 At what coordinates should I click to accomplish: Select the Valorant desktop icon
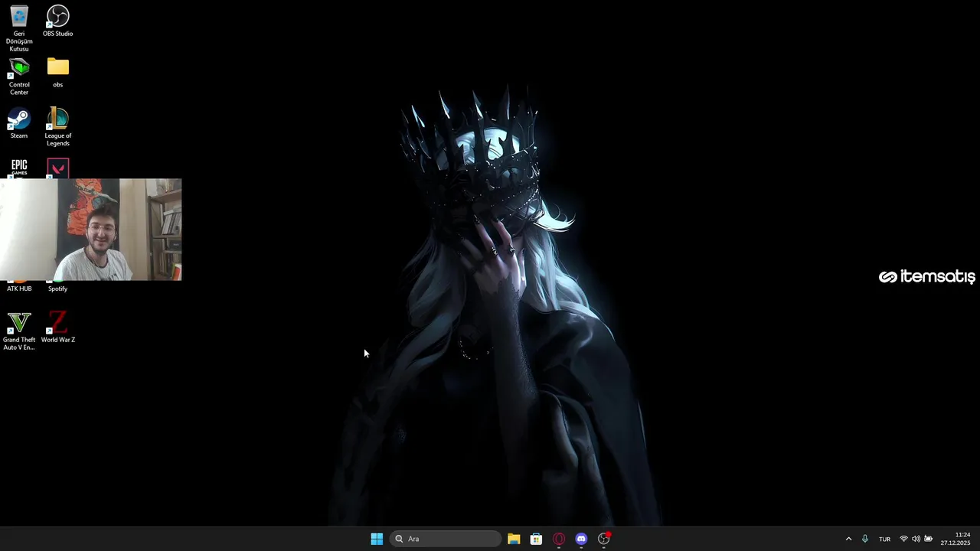[x=58, y=168]
